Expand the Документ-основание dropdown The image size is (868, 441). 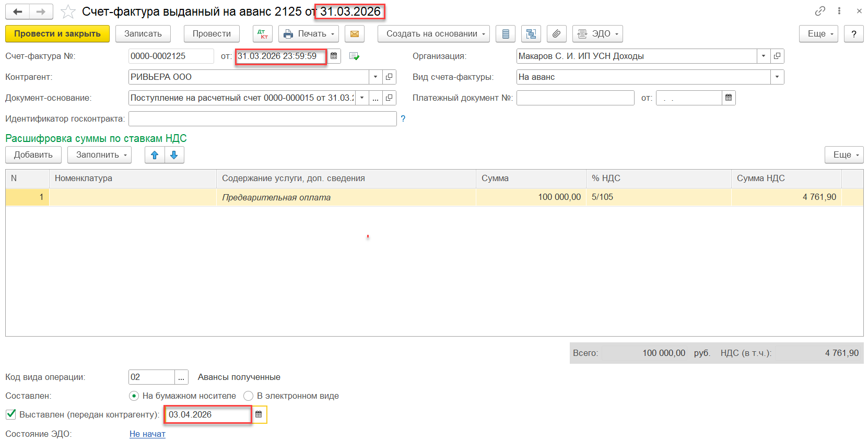click(362, 98)
